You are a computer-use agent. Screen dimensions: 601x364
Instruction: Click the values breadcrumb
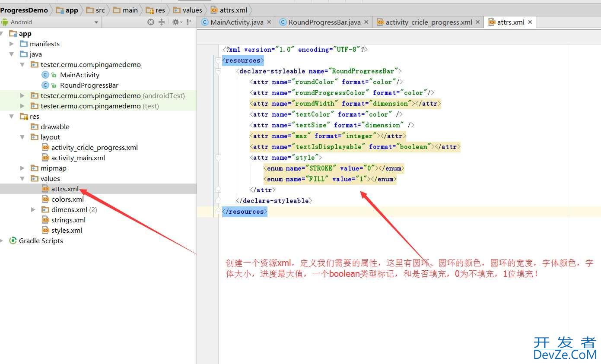(x=188, y=10)
